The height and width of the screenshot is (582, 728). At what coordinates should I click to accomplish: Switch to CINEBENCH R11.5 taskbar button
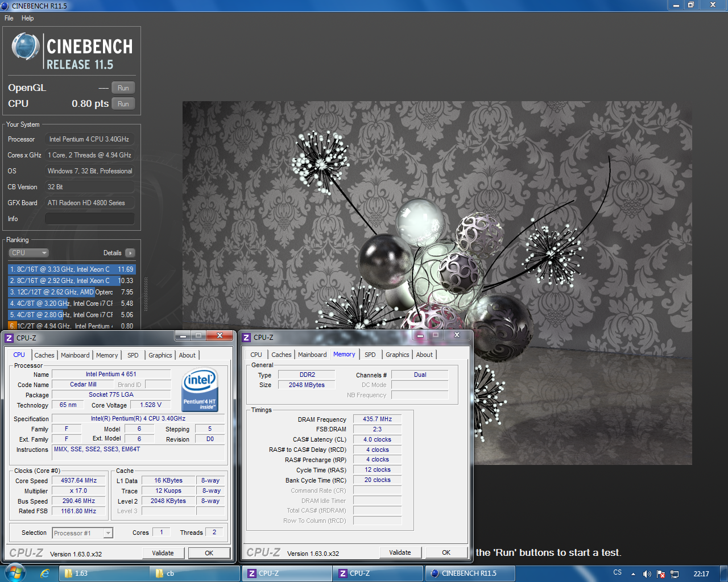[469, 573]
